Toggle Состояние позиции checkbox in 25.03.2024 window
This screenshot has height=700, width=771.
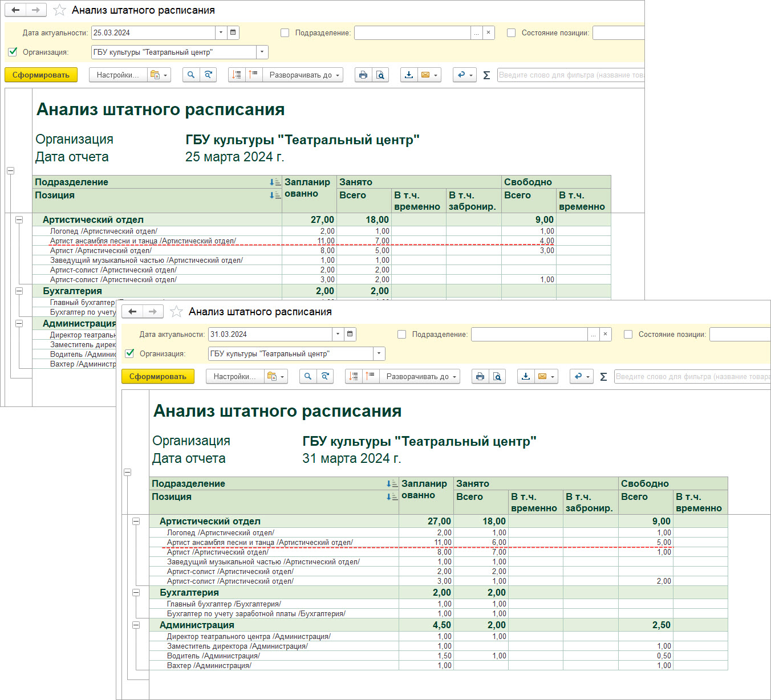[x=512, y=33]
